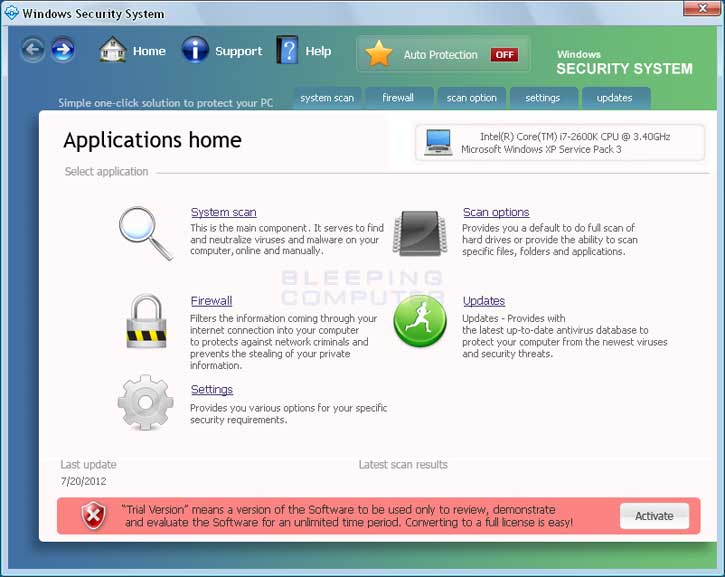The width and height of the screenshot is (725, 577).
Task: Open the Updates link
Action: tap(484, 301)
